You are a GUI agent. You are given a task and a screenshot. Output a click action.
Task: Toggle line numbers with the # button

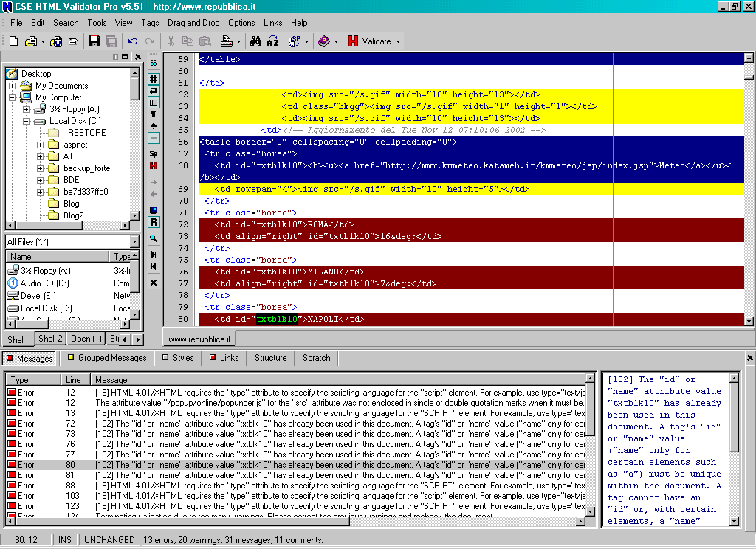[154, 79]
